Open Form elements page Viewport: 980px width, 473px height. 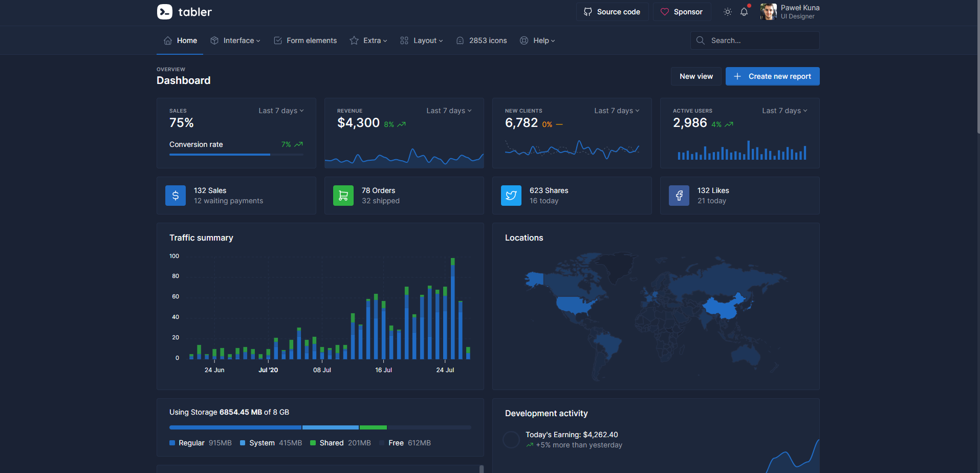305,40
